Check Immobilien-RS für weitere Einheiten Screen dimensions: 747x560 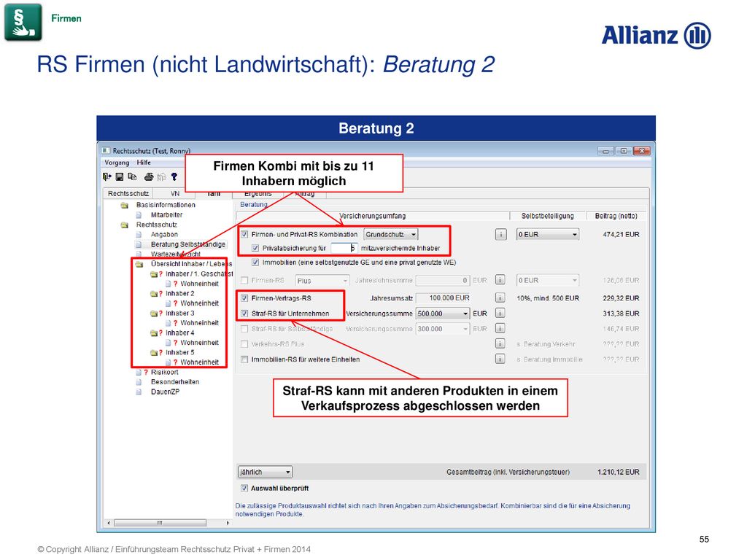[x=244, y=359]
